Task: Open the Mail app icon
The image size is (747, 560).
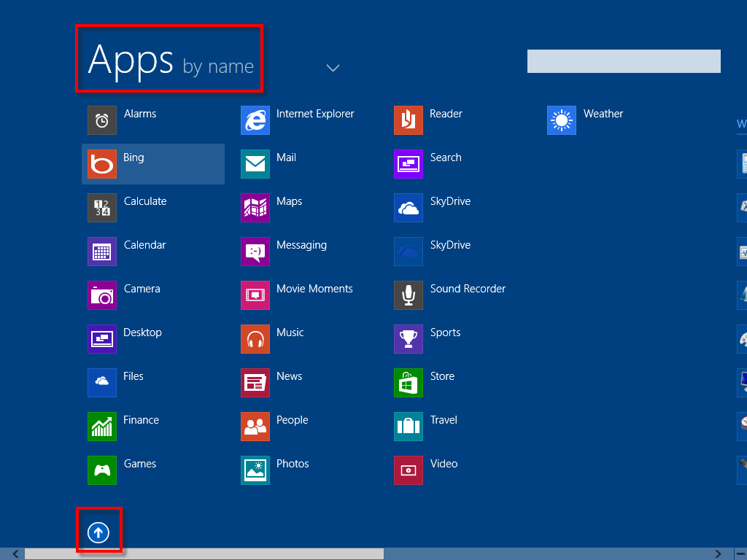Action: point(255,164)
